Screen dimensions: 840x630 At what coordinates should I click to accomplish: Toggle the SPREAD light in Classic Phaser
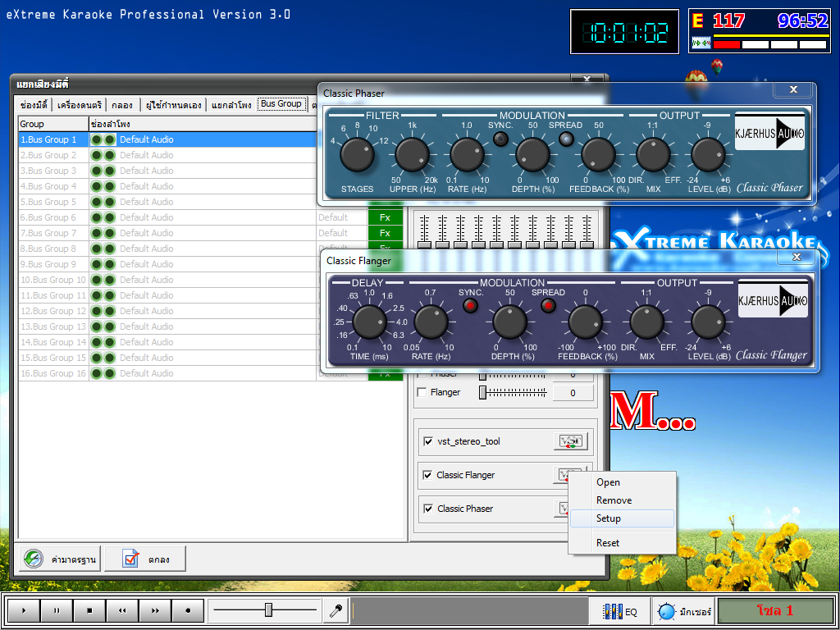point(566,139)
